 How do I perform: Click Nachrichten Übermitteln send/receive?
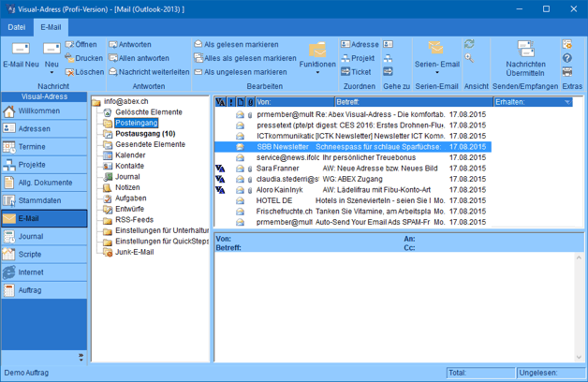click(525, 58)
